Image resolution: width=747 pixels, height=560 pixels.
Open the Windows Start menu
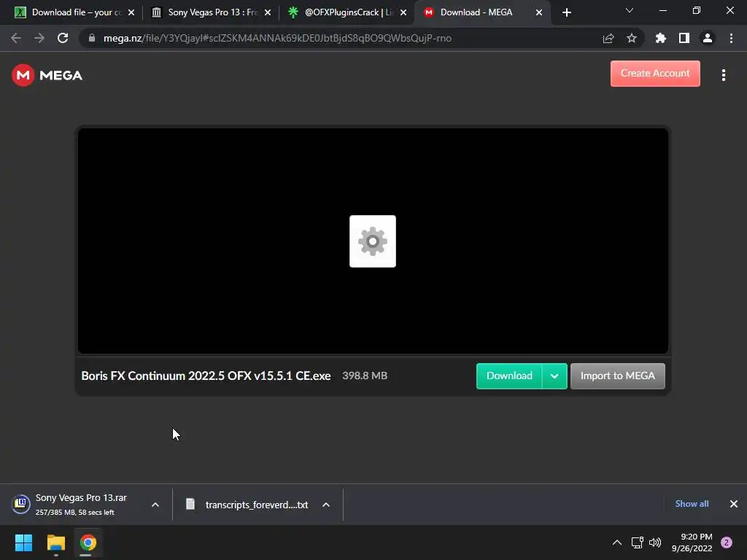point(23,542)
